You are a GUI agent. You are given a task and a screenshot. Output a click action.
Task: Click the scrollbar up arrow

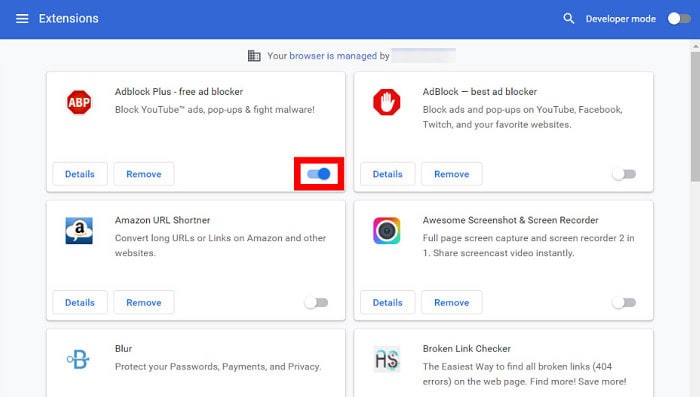(x=695, y=46)
